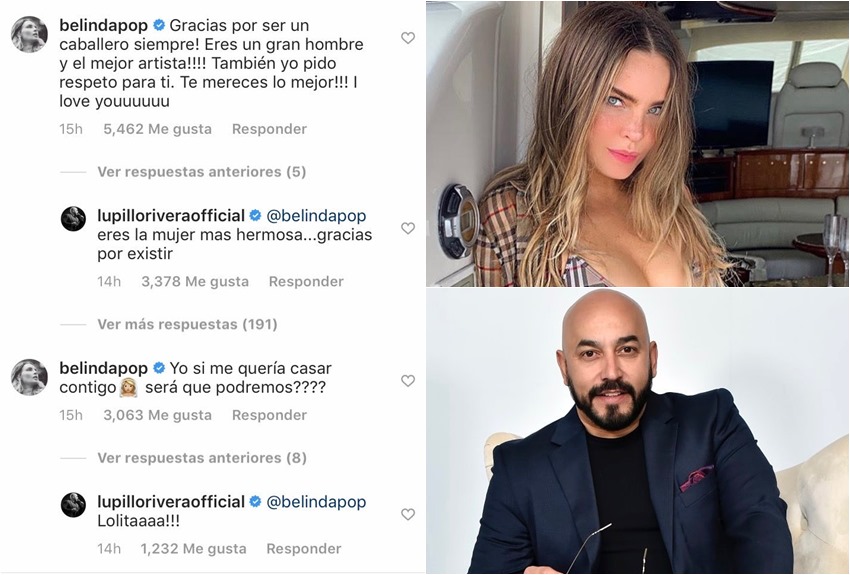This screenshot has width=850, height=575.
Task: Click Responder under the 1,232 likes reply
Action: tap(304, 548)
